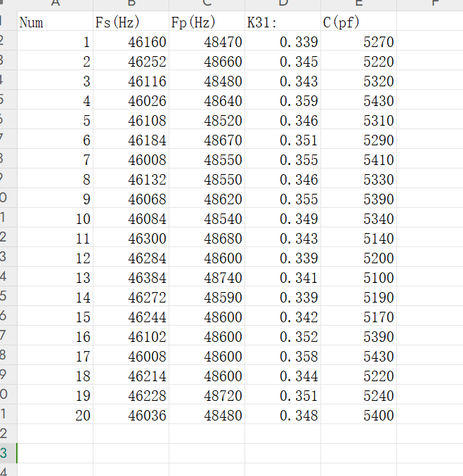Click cell with capacitance 5270
463x476 pixels.
pos(358,42)
